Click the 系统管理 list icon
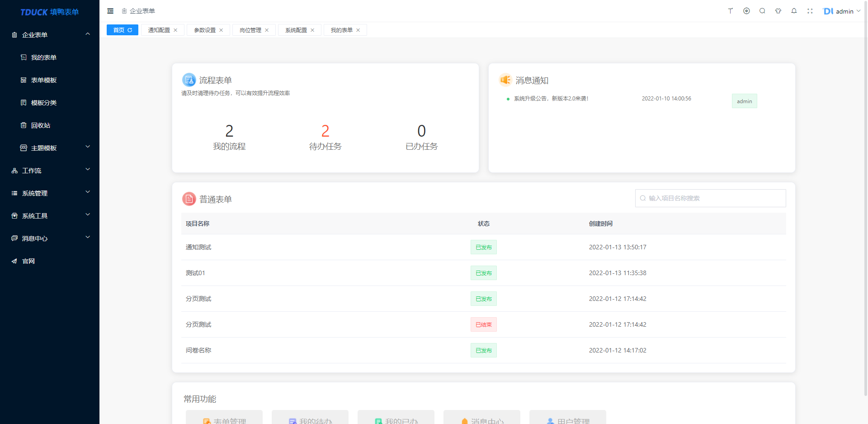868x424 pixels. pyautogui.click(x=14, y=193)
